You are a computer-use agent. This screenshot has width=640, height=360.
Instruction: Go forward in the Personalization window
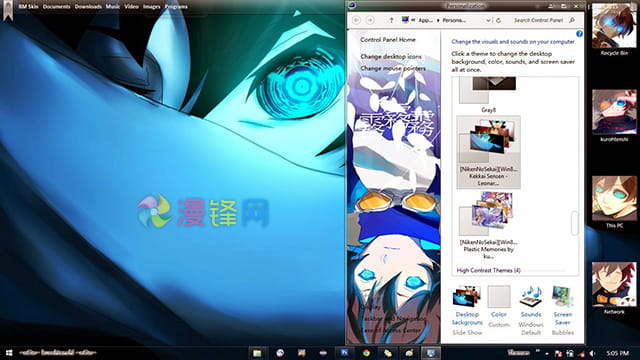coord(370,20)
